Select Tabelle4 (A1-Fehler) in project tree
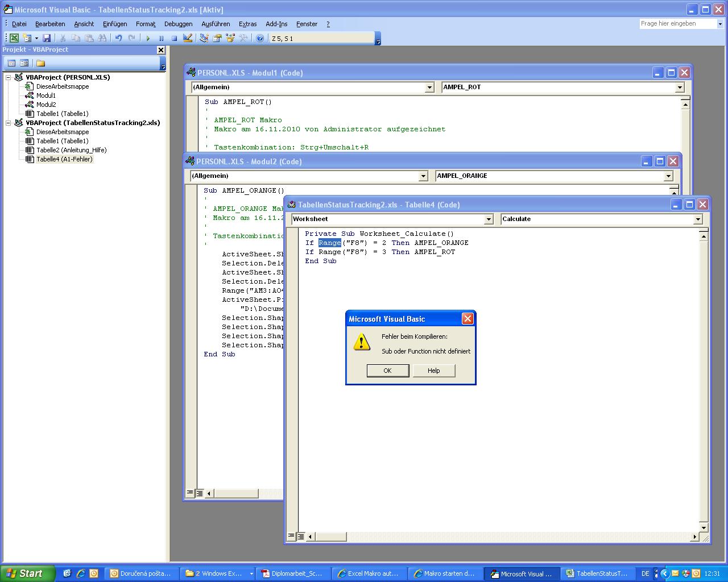 point(64,159)
